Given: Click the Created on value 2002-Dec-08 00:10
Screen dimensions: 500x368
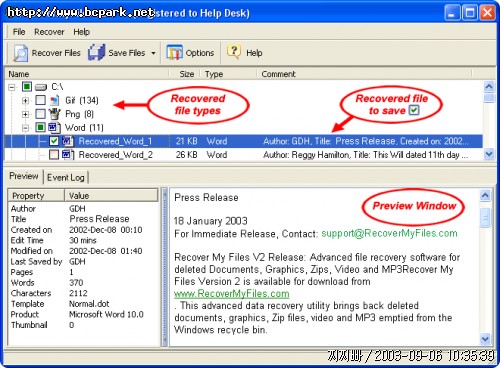Looking at the screenshot, I should [x=106, y=230].
